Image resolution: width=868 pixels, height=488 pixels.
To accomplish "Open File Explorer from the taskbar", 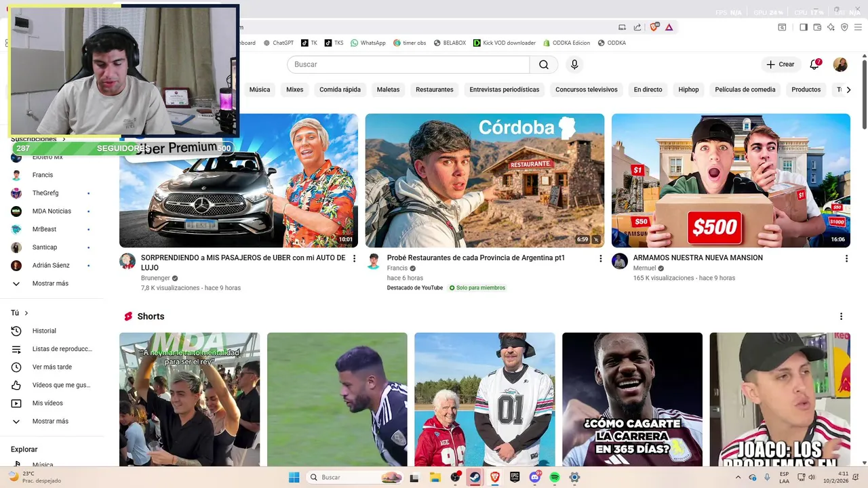I will click(x=435, y=477).
